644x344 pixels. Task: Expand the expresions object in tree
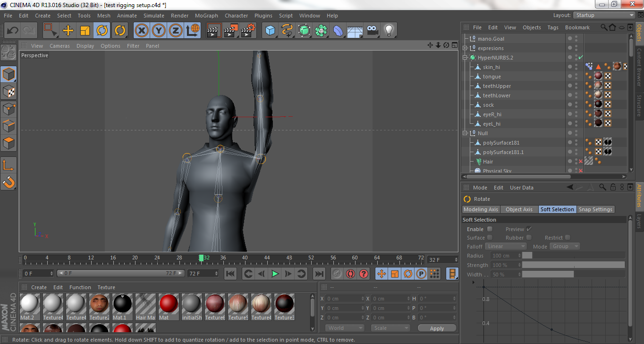(465, 48)
